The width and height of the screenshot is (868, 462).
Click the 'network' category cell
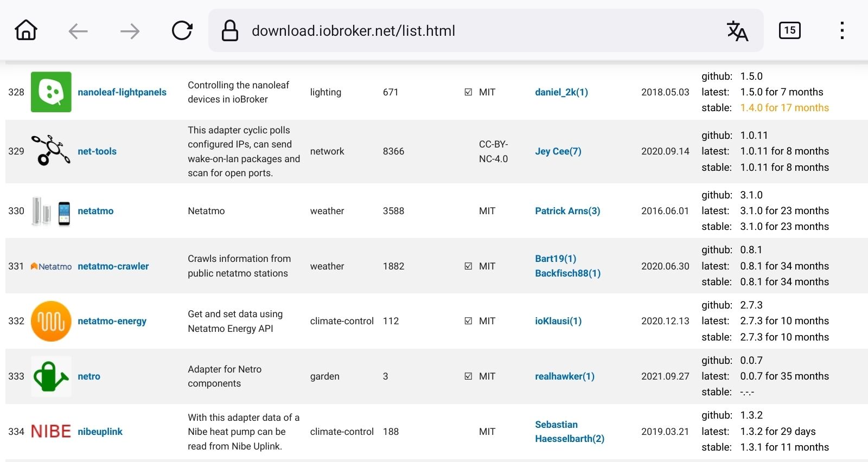click(x=327, y=151)
